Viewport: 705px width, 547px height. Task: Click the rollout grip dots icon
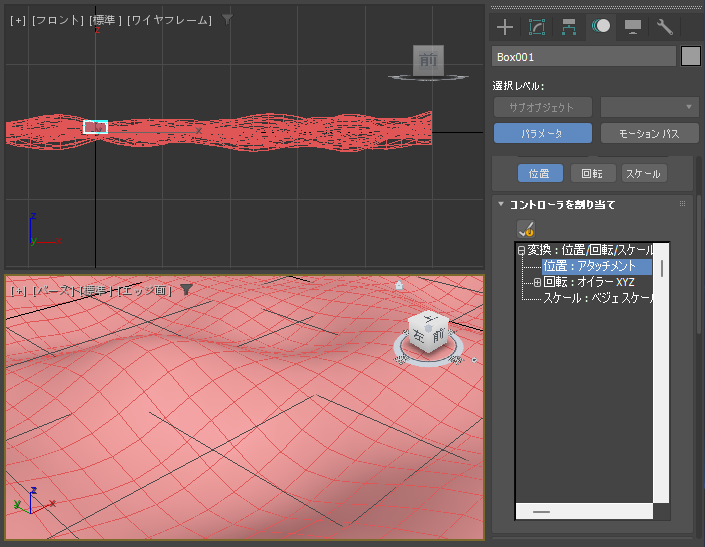coord(683,204)
